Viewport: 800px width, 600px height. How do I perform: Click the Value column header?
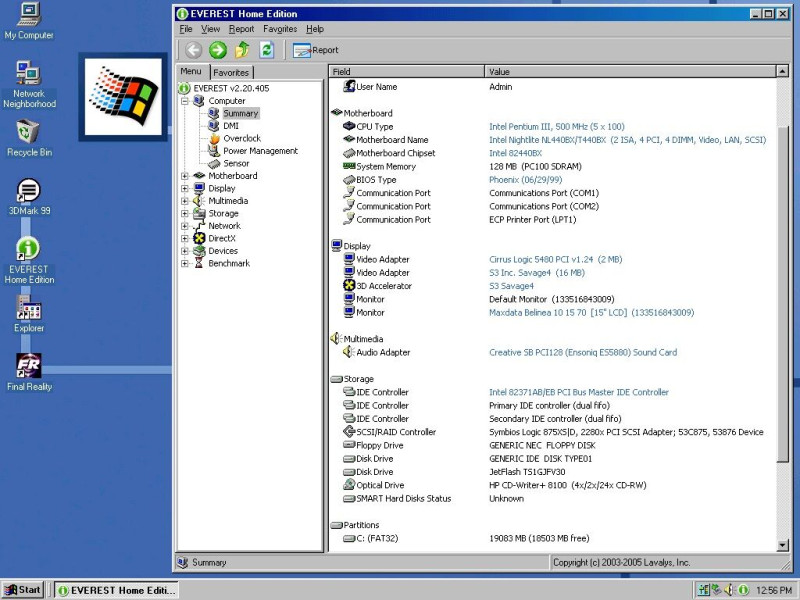(x=630, y=71)
